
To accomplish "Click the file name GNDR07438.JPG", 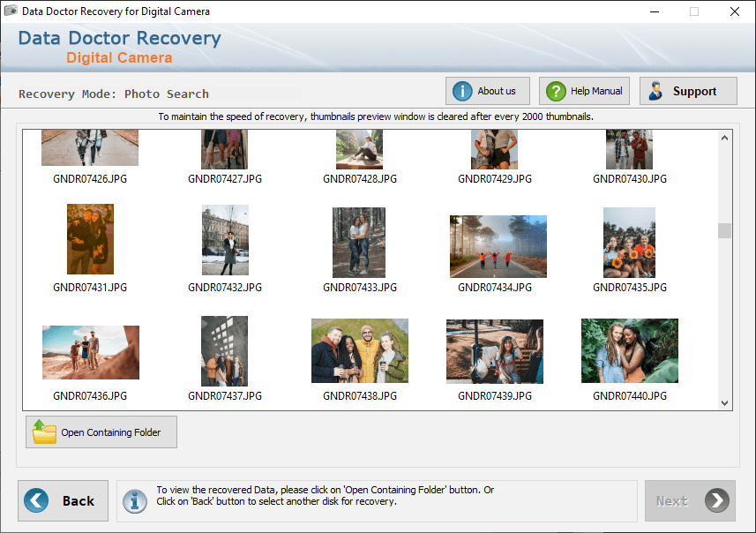I will pos(360,396).
